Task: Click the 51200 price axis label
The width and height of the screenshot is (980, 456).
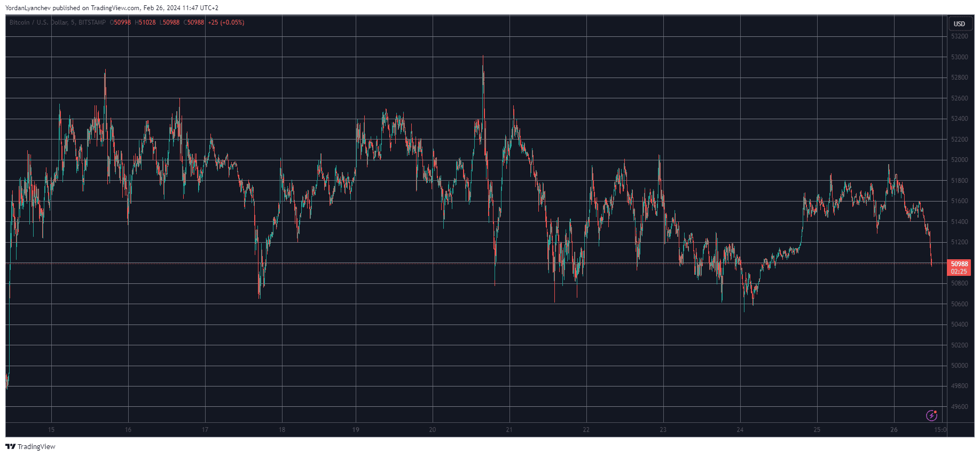Action: pyautogui.click(x=959, y=242)
